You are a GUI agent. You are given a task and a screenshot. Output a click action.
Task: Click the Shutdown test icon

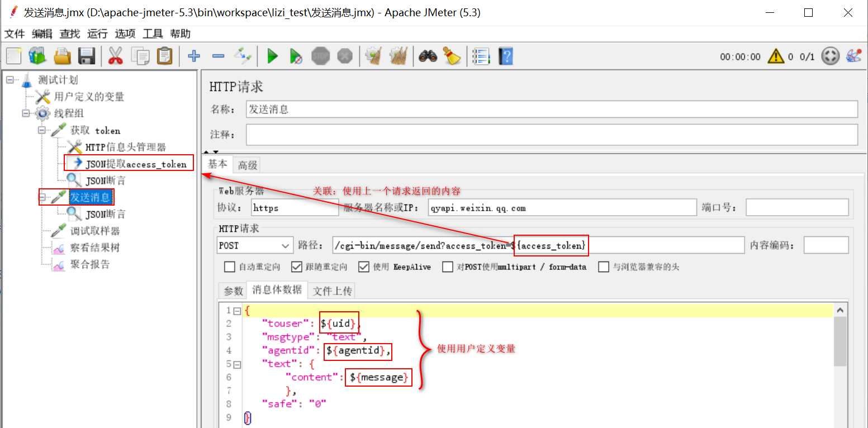[x=345, y=56]
